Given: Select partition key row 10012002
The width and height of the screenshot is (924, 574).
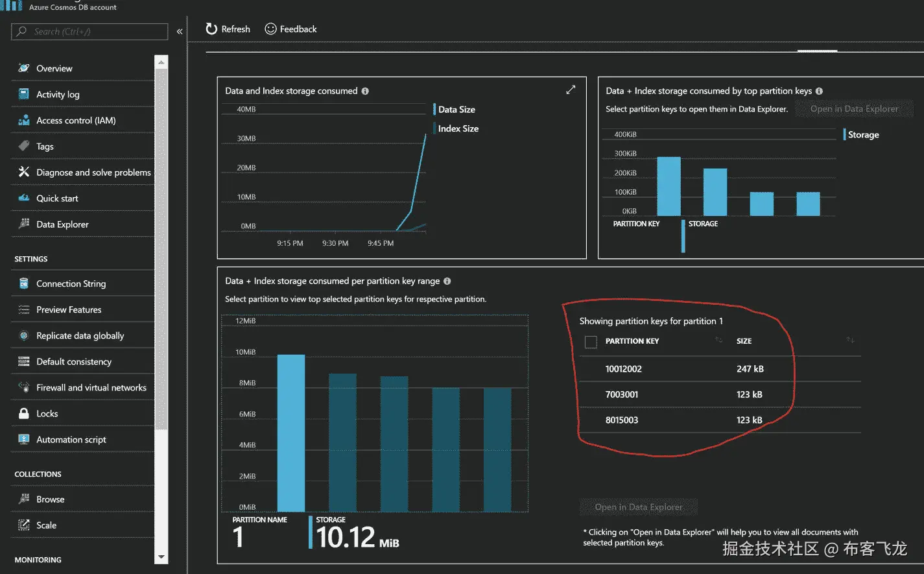Looking at the screenshot, I should click(x=720, y=368).
